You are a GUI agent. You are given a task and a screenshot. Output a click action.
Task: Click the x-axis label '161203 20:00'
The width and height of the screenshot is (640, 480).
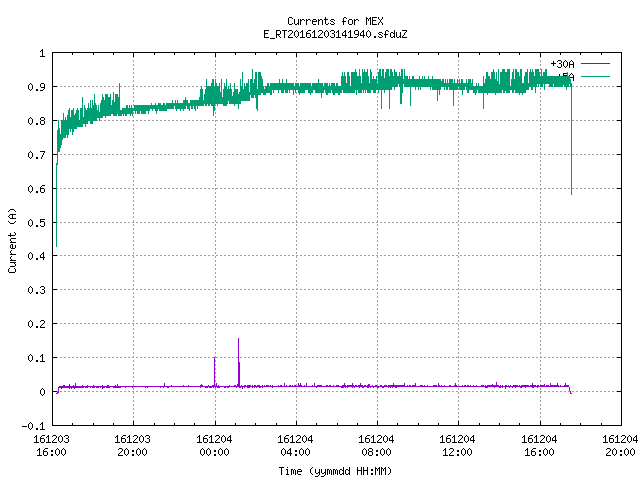[x=132, y=446]
